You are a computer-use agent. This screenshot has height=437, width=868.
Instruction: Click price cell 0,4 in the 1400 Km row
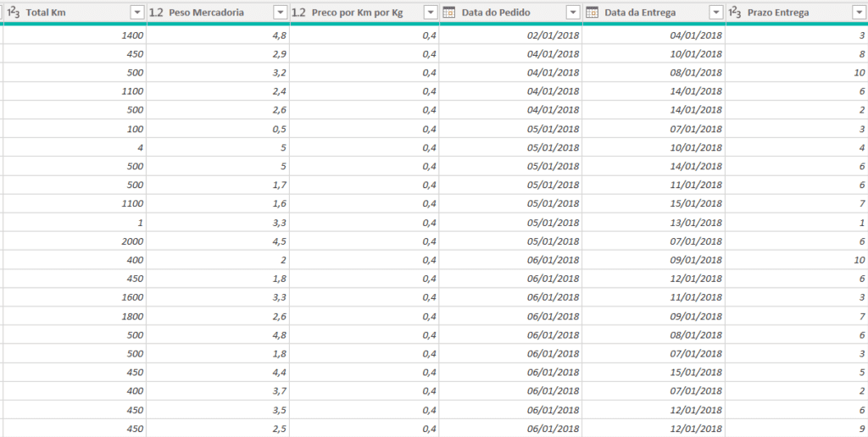pyautogui.click(x=364, y=36)
